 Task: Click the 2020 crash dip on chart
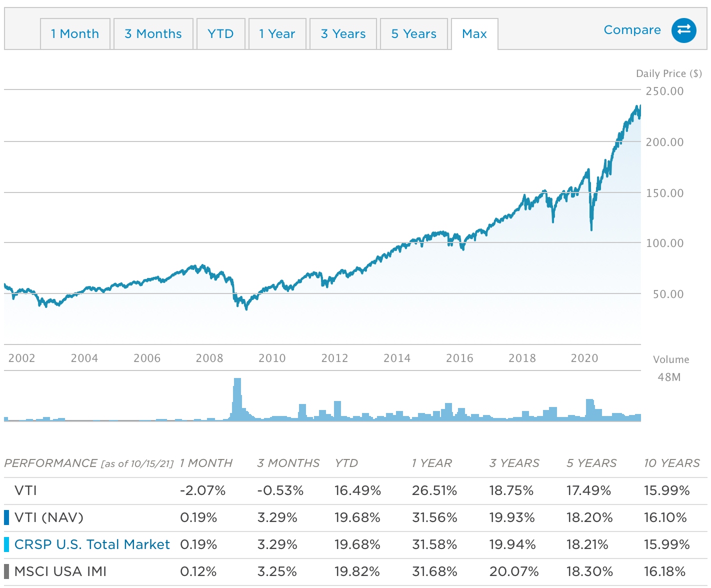591,227
